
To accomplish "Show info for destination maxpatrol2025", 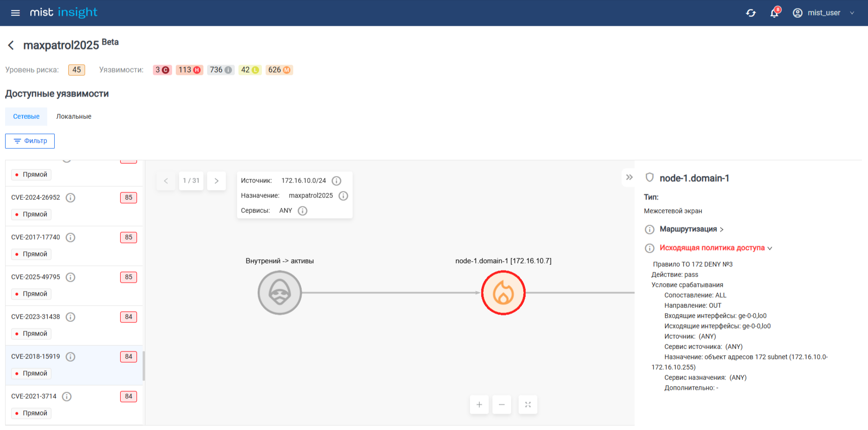I will pyautogui.click(x=343, y=196).
